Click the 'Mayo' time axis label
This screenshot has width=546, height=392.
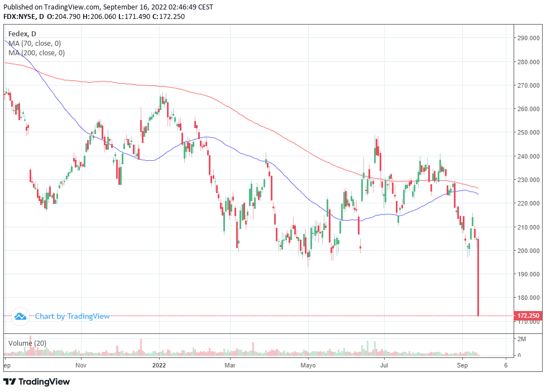click(308, 366)
